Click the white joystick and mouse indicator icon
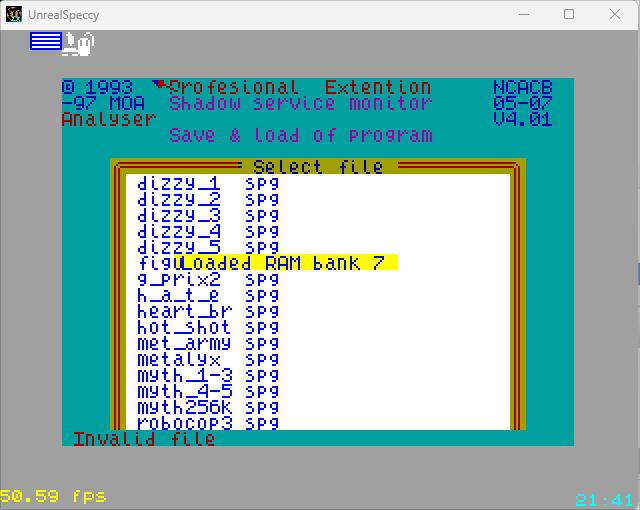This screenshot has height=510, width=640. pyautogui.click(x=78, y=44)
